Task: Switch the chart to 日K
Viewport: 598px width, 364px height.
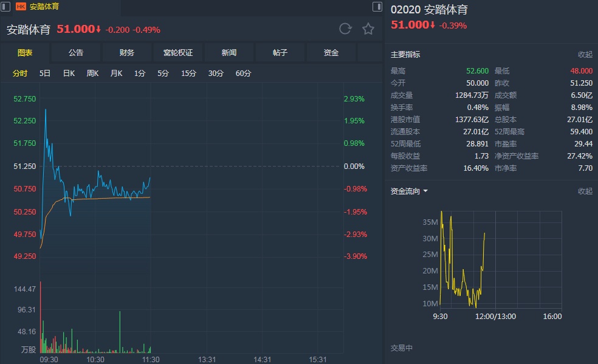Action: pyautogui.click(x=69, y=73)
